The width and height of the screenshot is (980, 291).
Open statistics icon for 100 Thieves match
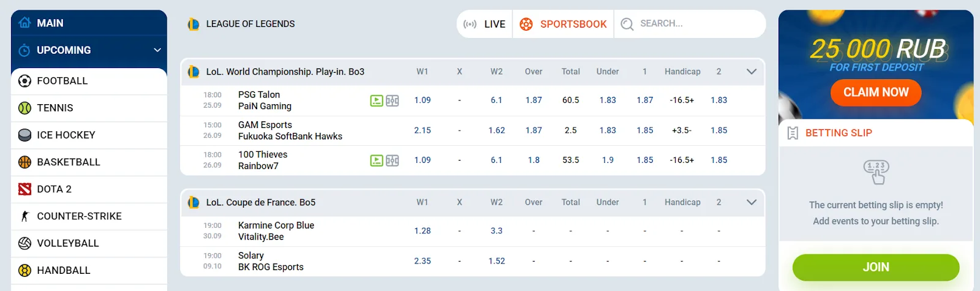(393, 161)
